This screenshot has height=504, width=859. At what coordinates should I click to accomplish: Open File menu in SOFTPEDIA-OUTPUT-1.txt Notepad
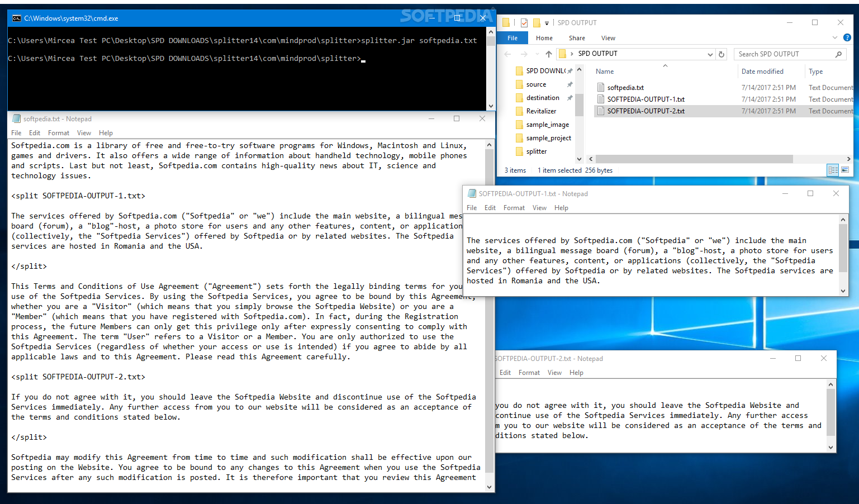tap(472, 208)
